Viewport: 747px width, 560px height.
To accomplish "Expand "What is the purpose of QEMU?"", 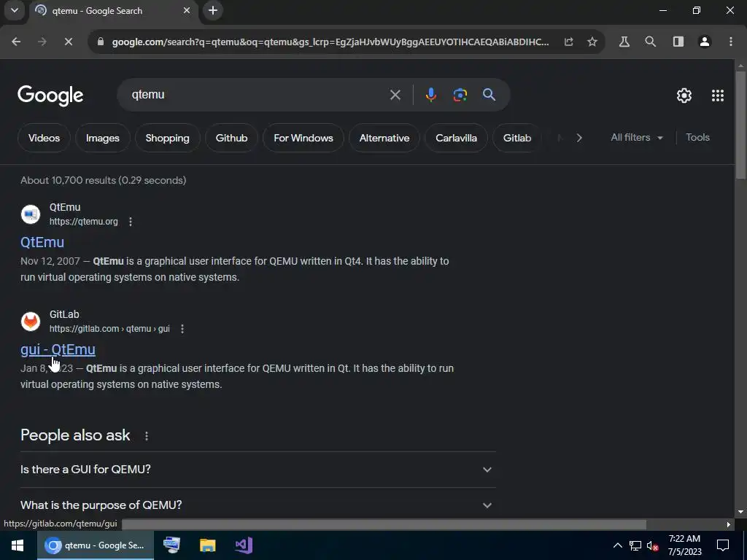I will pyautogui.click(x=258, y=505).
